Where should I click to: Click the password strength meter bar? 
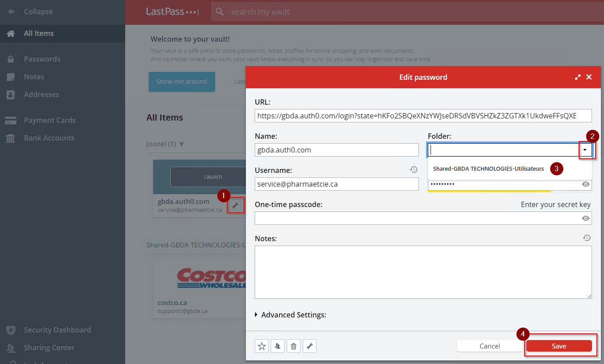tap(489, 191)
